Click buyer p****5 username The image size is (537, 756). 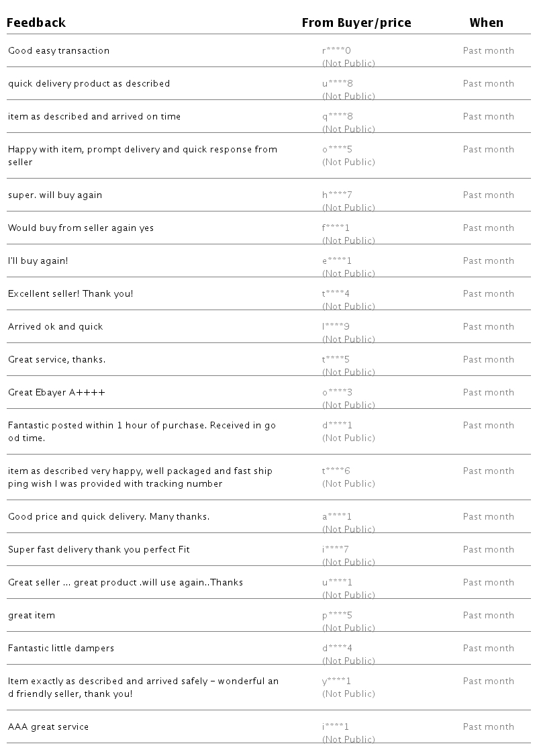pyautogui.click(x=337, y=615)
